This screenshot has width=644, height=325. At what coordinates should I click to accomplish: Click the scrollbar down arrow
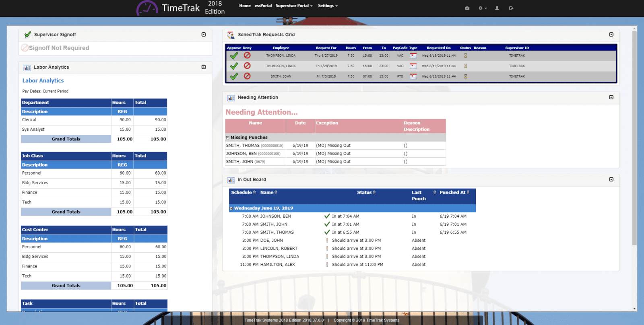(x=634, y=309)
